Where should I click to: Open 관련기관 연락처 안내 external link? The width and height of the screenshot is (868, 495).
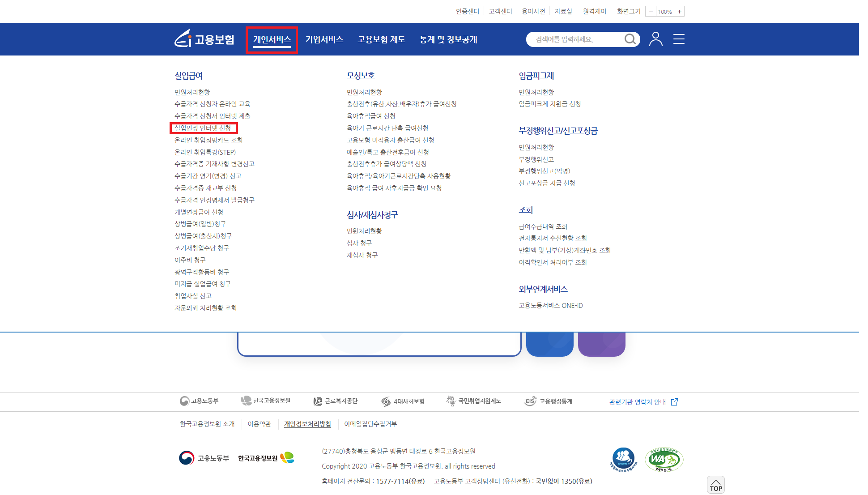point(643,402)
